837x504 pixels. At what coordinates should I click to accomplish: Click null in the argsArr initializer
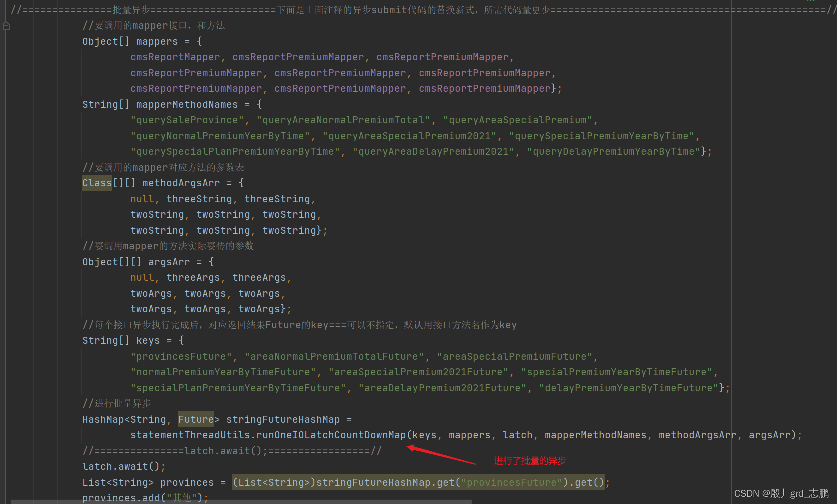click(142, 277)
